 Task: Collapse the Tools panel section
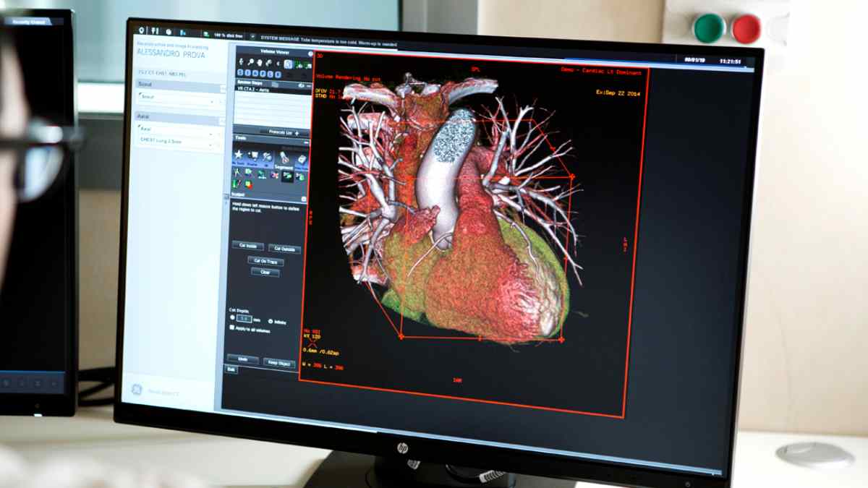click(305, 143)
